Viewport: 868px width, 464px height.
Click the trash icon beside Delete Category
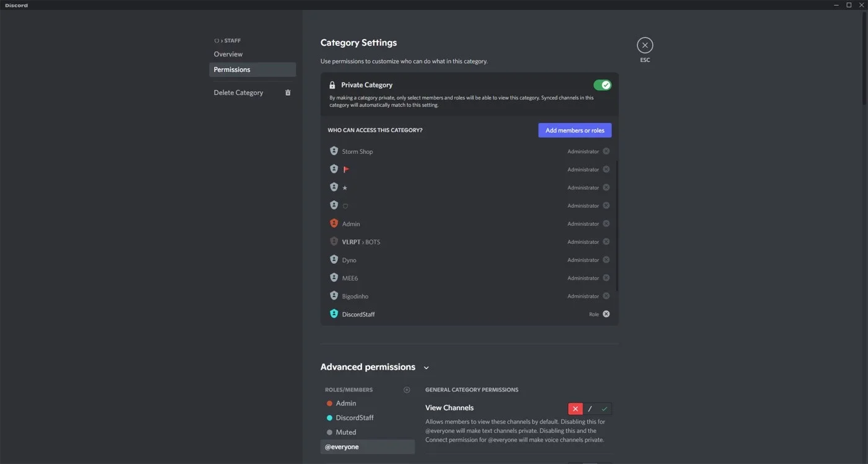coord(288,92)
